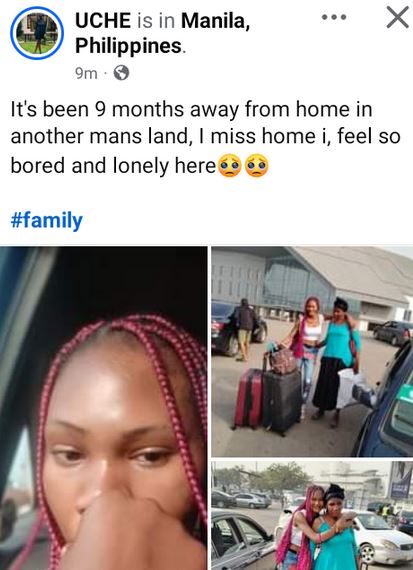Click the "is in" text in the post header

(x=156, y=20)
